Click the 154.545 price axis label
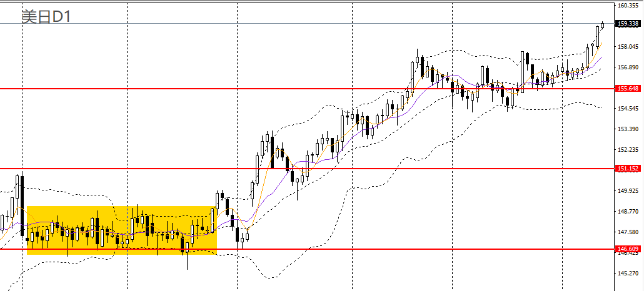Viewport: 644px width, 291px height. click(627, 109)
